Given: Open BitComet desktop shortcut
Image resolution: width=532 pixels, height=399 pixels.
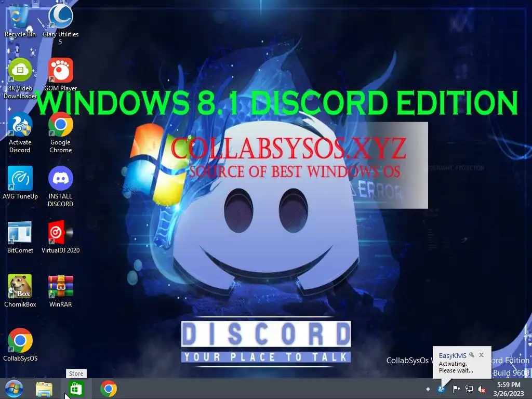Looking at the screenshot, I should (x=20, y=237).
